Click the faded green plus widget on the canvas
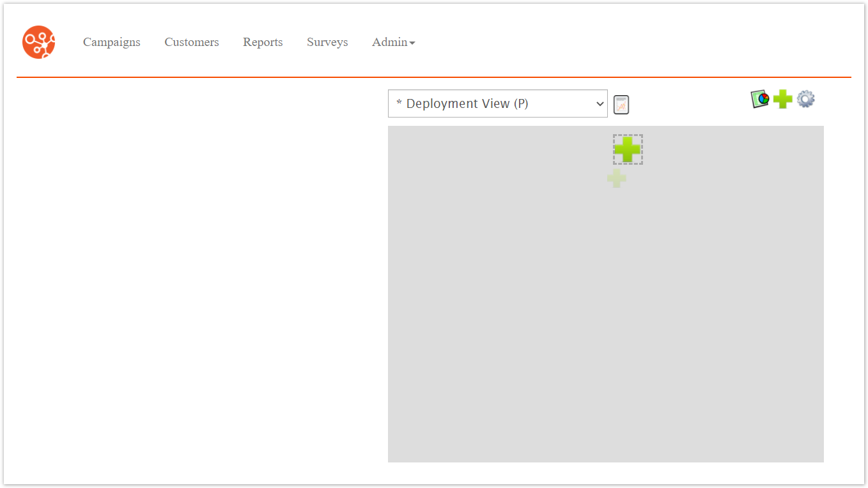Screen dimensions: 868x488 [616, 178]
